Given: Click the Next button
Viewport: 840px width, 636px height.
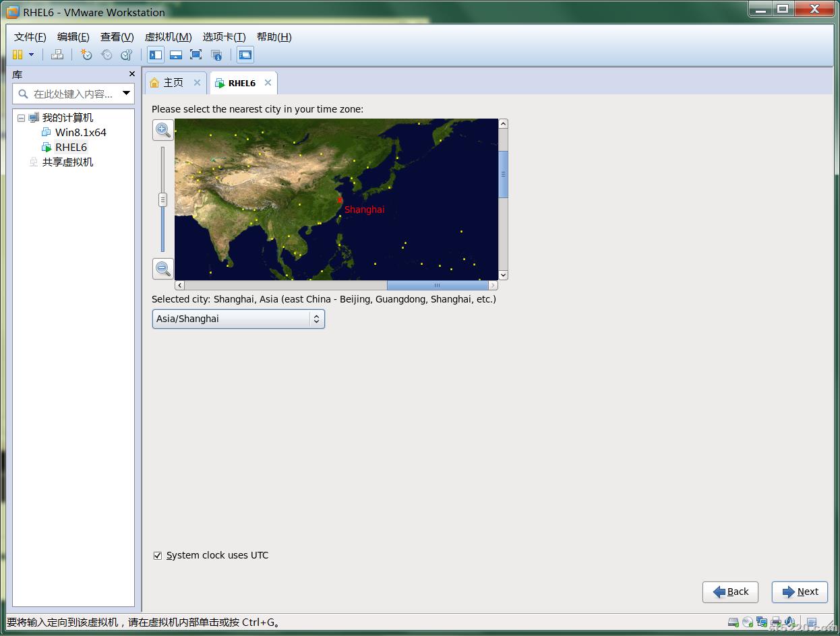Looking at the screenshot, I should pos(800,592).
